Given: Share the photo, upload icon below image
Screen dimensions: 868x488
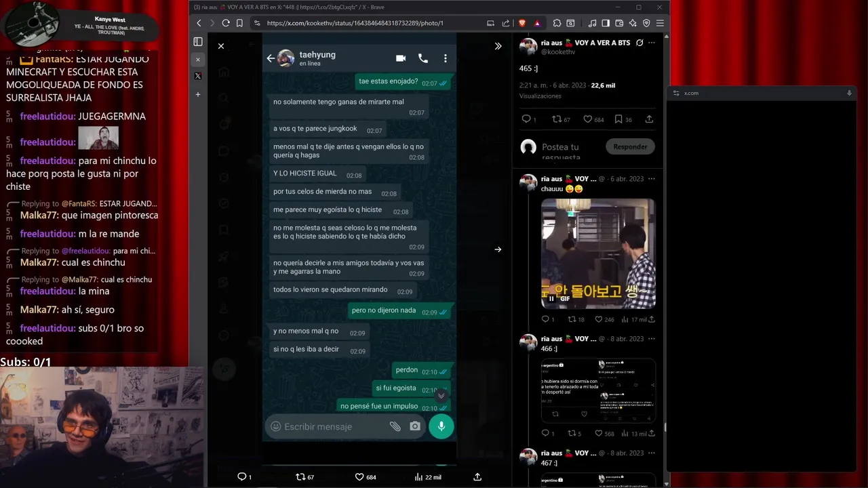Looking at the screenshot, I should (x=477, y=477).
